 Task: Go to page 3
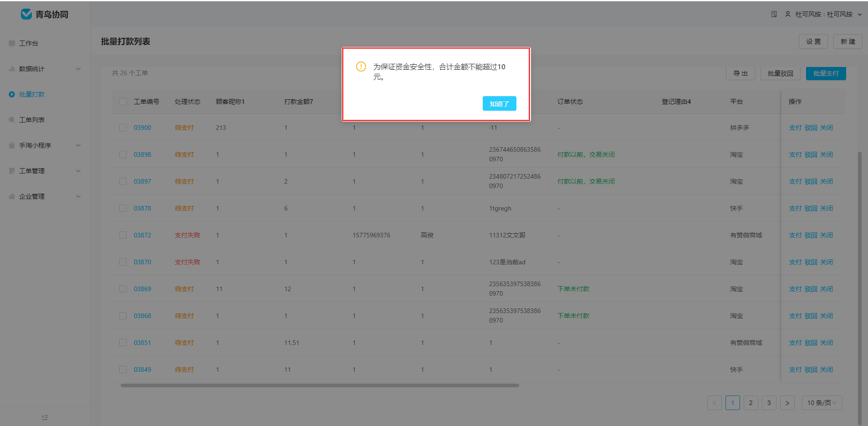(x=769, y=403)
